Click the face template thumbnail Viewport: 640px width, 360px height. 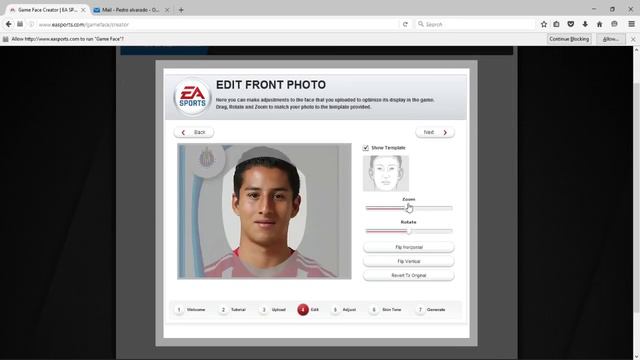point(386,173)
